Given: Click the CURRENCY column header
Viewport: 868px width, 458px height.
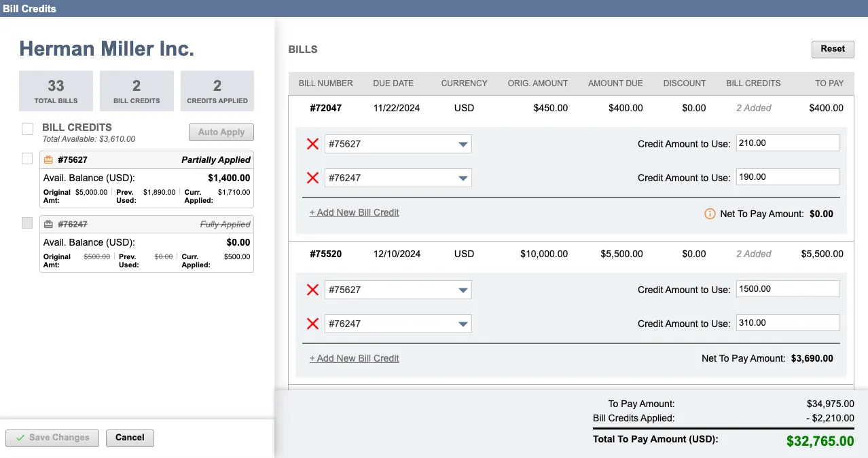Looking at the screenshot, I should pos(464,83).
